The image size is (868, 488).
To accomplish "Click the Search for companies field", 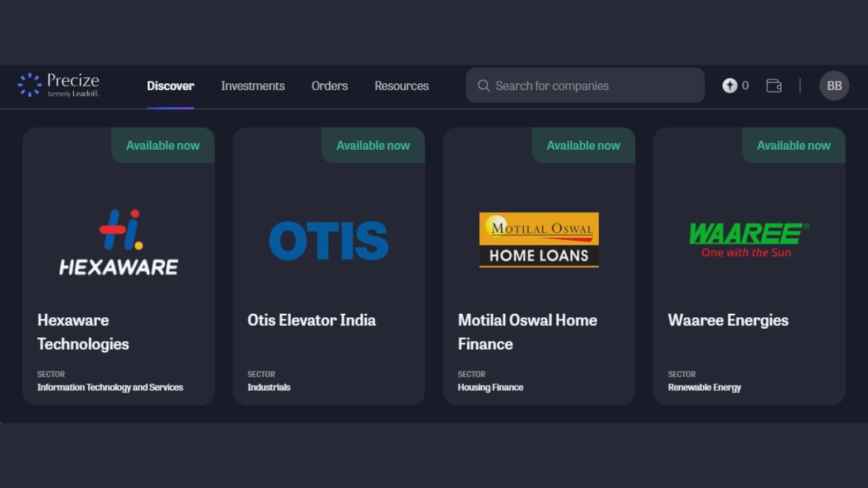I will point(585,85).
